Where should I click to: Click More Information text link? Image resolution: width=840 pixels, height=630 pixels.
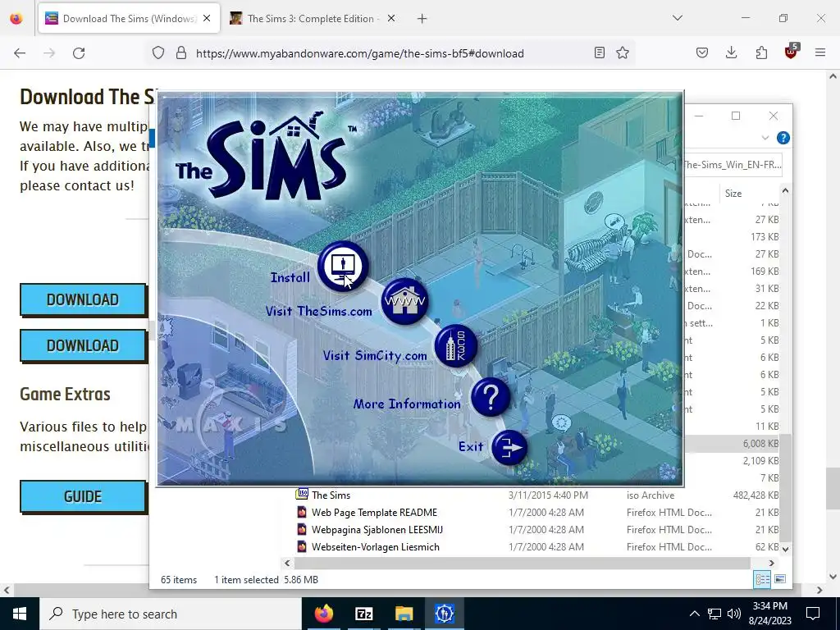[407, 404]
